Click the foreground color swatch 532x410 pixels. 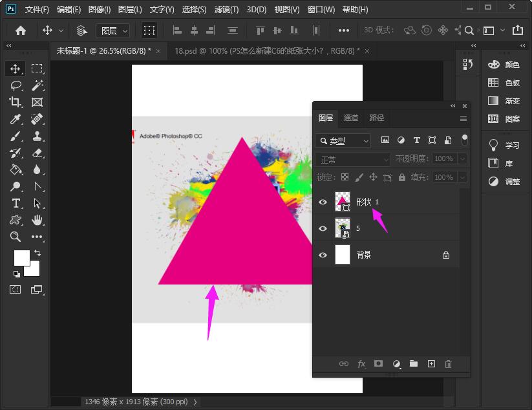pyautogui.click(x=21, y=257)
